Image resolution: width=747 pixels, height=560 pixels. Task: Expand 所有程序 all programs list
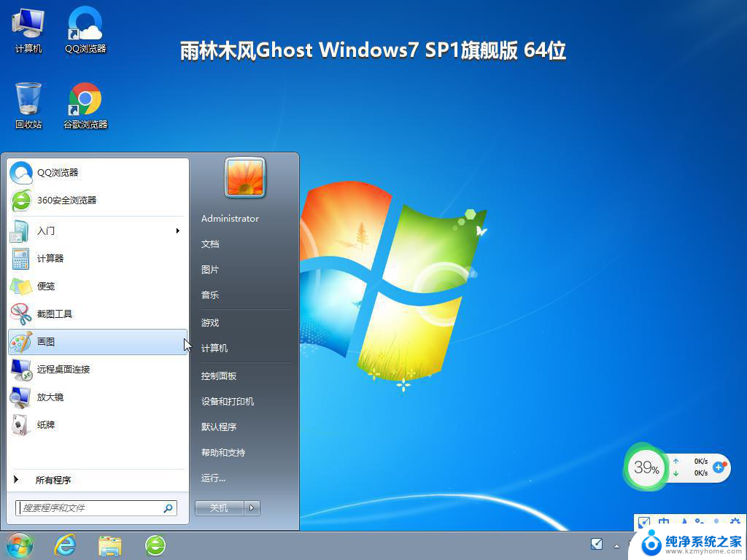pyautogui.click(x=98, y=480)
